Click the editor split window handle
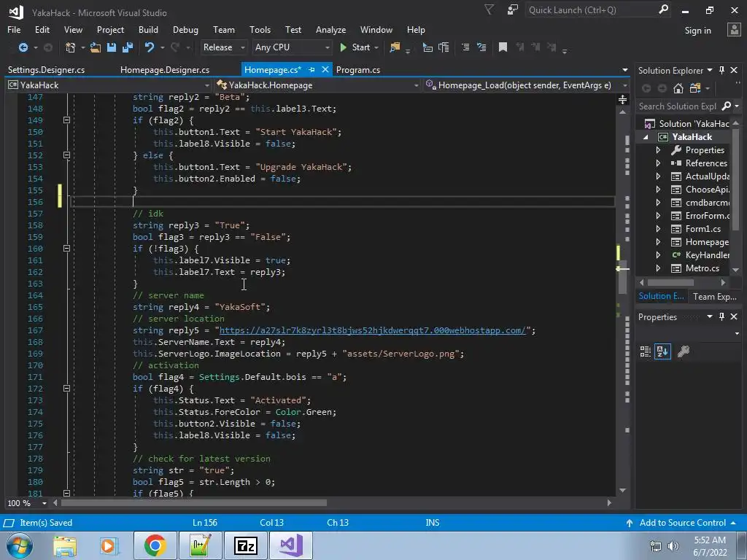Image resolution: width=747 pixels, height=560 pixels. pyautogui.click(x=623, y=99)
